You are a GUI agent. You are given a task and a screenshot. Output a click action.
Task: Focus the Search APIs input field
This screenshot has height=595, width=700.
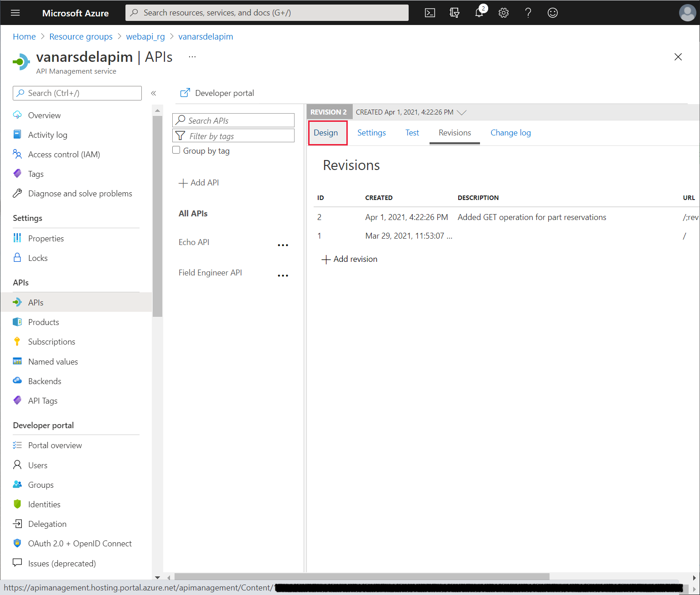[233, 120]
